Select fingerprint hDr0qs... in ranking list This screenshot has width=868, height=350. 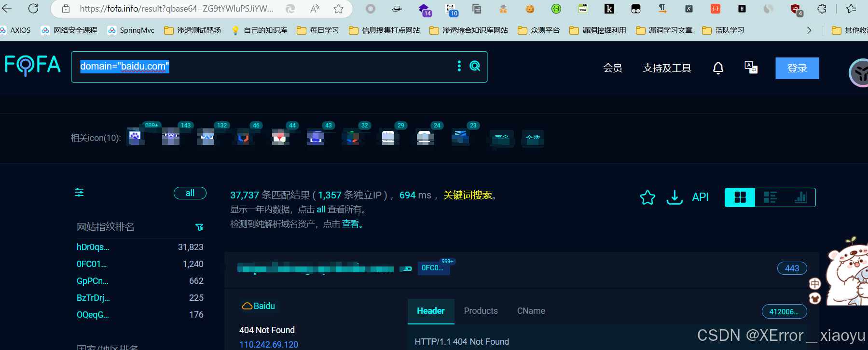tap(93, 247)
